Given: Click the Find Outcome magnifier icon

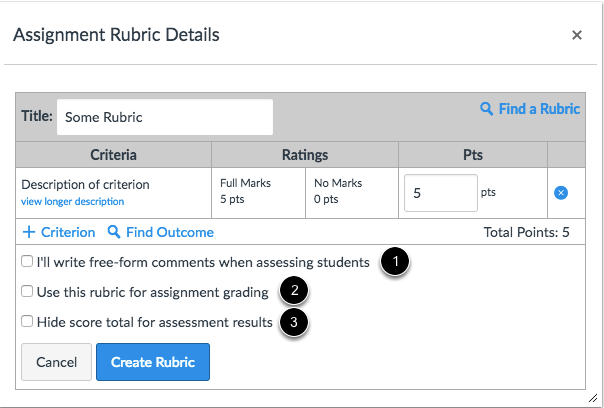Looking at the screenshot, I should (x=114, y=232).
